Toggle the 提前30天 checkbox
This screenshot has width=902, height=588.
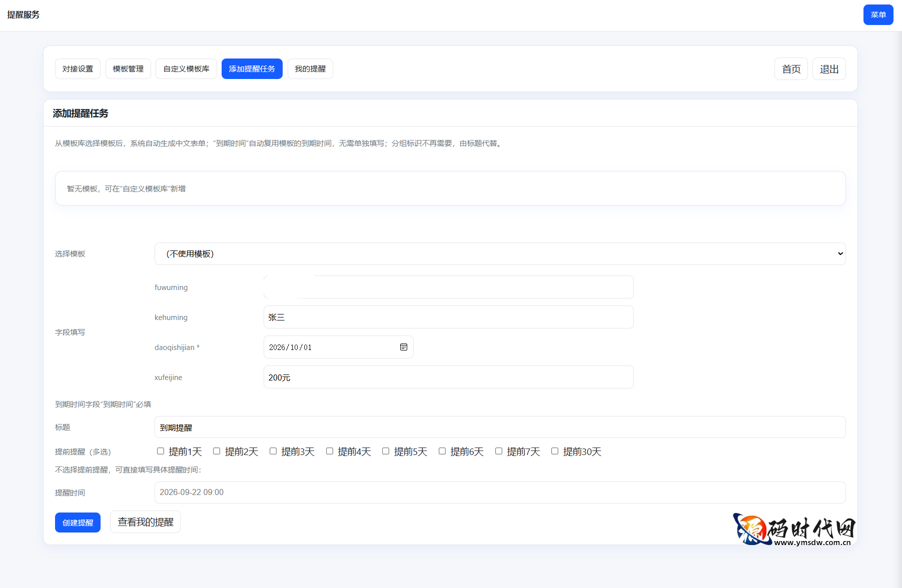[x=555, y=451]
